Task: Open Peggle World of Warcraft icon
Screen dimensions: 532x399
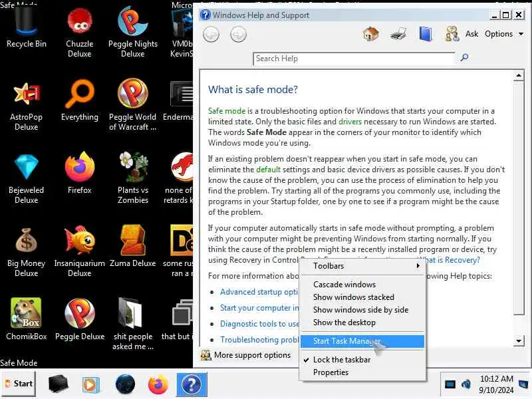Action: tap(132, 105)
